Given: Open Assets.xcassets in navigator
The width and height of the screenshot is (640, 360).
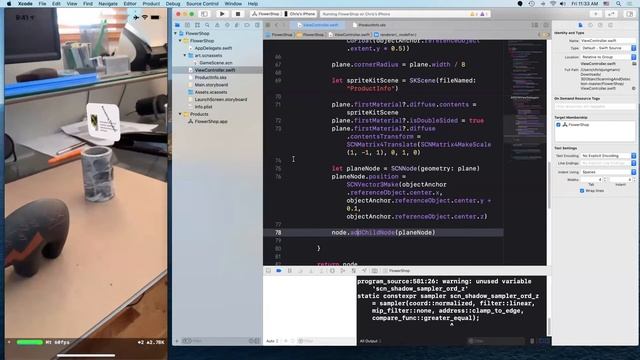Looking at the screenshot, I should pyautogui.click(x=211, y=92).
